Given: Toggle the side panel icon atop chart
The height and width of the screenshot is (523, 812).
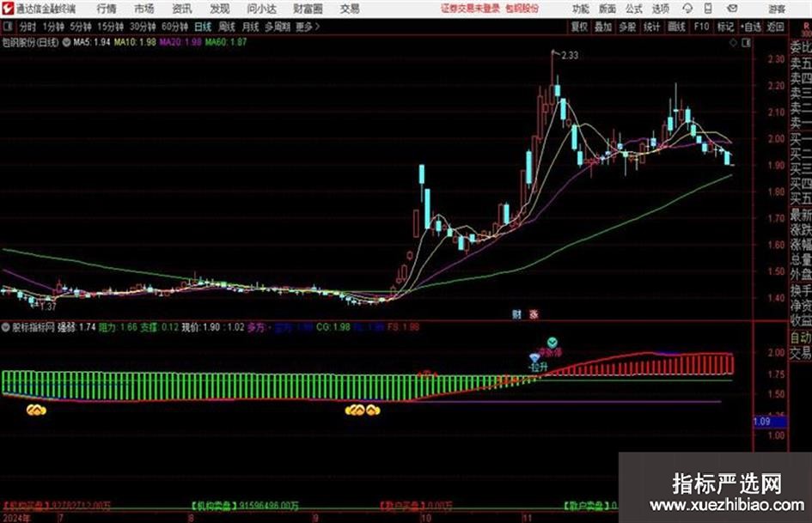Looking at the screenshot, I should coord(746,43).
